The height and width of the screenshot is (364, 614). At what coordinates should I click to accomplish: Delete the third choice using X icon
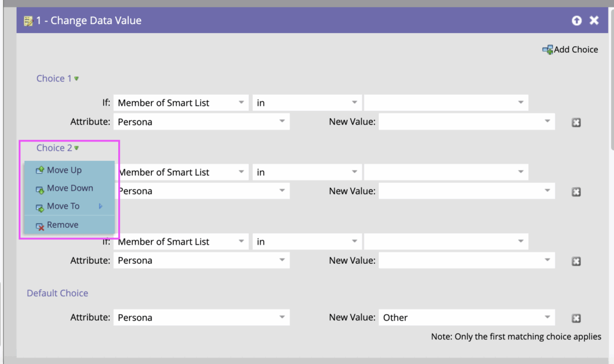coord(576,261)
